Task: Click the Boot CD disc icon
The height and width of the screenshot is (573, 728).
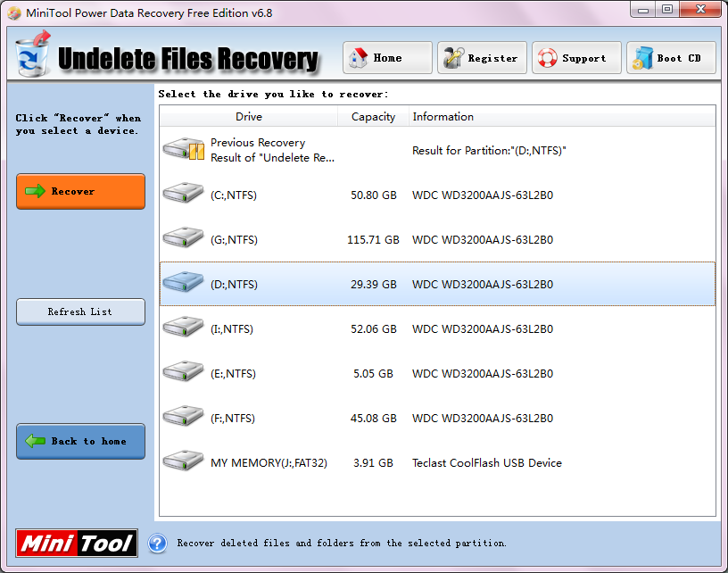Action: coord(642,58)
